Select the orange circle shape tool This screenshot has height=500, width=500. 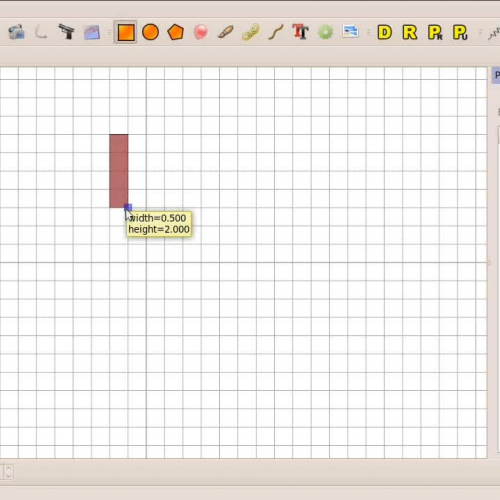[x=150, y=32]
